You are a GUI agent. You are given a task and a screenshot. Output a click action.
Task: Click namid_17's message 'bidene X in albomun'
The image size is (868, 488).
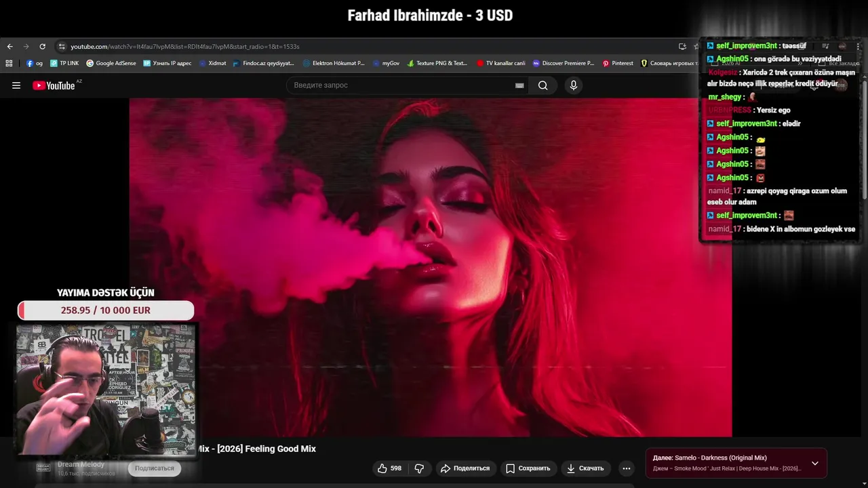click(x=801, y=229)
